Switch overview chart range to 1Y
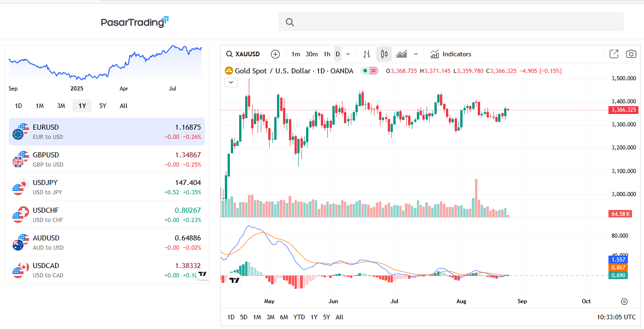Viewport: 644px width, 329px height. tap(82, 106)
